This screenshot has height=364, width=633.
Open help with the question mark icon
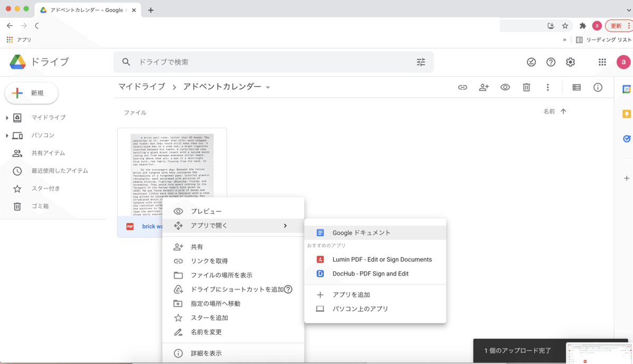(x=550, y=62)
